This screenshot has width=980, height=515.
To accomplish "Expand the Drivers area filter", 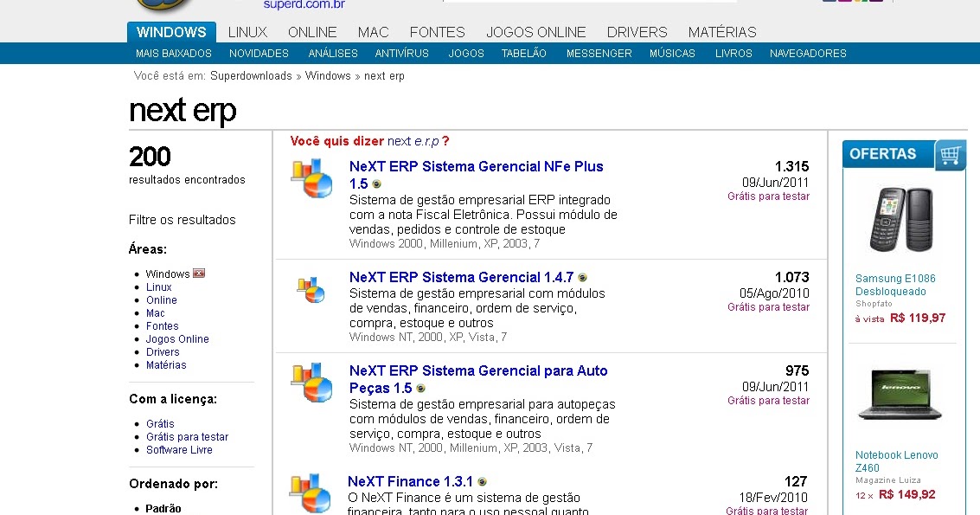I will 162,351.
